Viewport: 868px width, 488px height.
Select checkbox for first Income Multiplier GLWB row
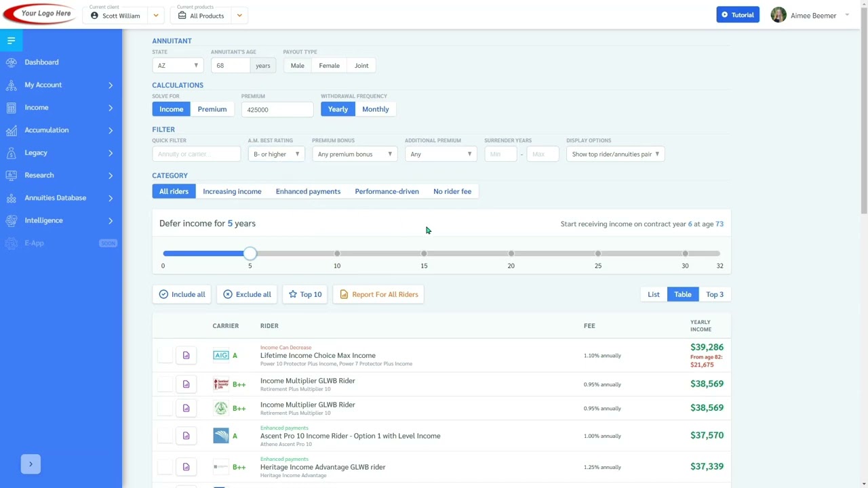click(165, 384)
